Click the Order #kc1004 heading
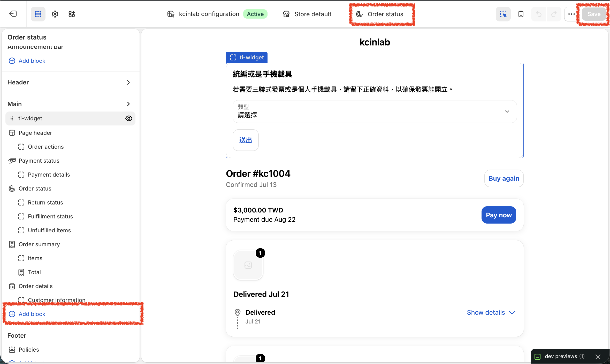610x364 pixels. pyautogui.click(x=258, y=173)
